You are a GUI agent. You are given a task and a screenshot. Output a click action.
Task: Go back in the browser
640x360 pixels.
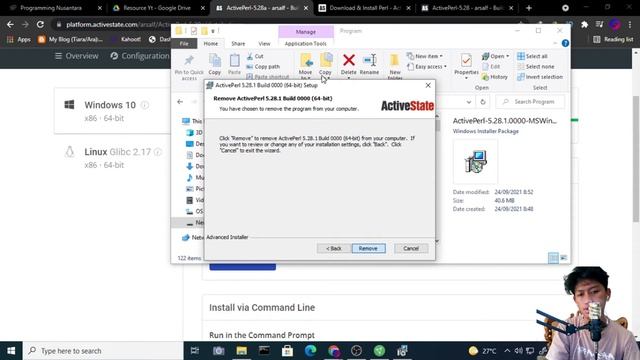pyautogui.click(x=10, y=24)
